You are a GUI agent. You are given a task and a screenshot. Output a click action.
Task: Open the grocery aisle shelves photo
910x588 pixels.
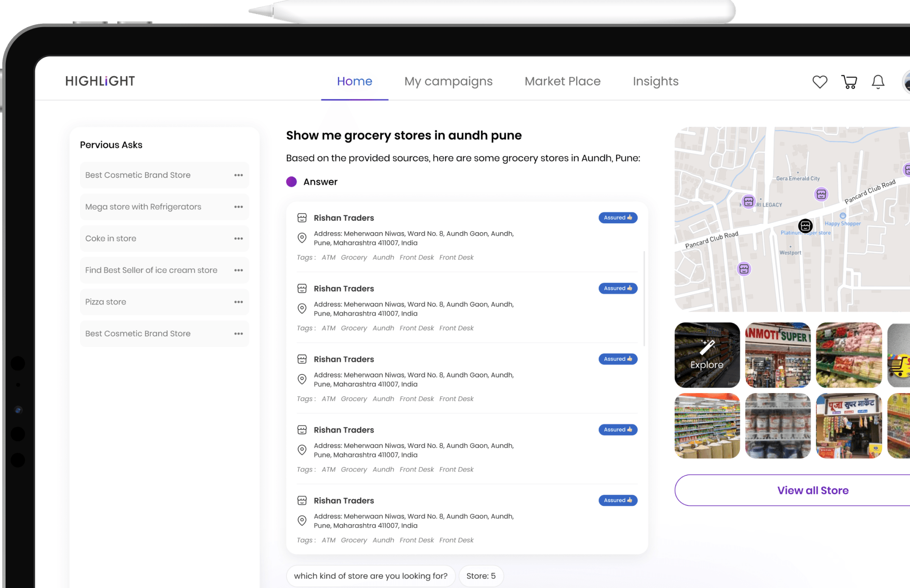click(x=707, y=426)
